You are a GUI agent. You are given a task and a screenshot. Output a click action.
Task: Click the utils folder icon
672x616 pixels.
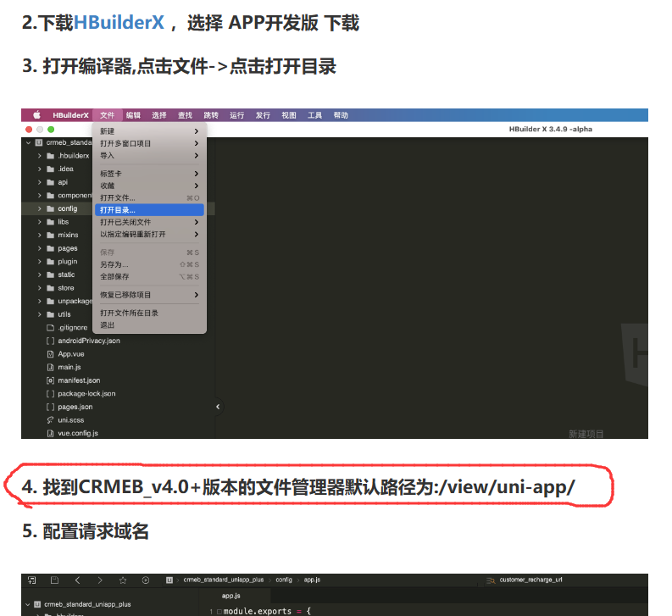tap(51, 314)
